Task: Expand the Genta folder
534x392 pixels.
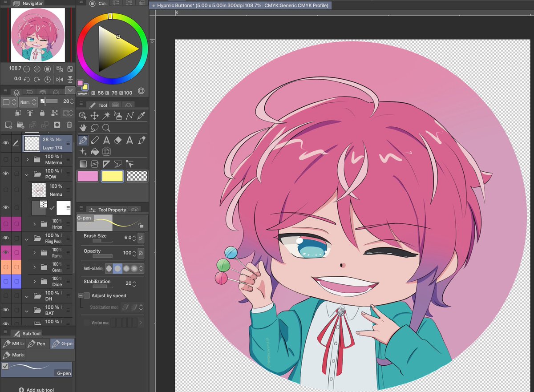Action: 34,267
